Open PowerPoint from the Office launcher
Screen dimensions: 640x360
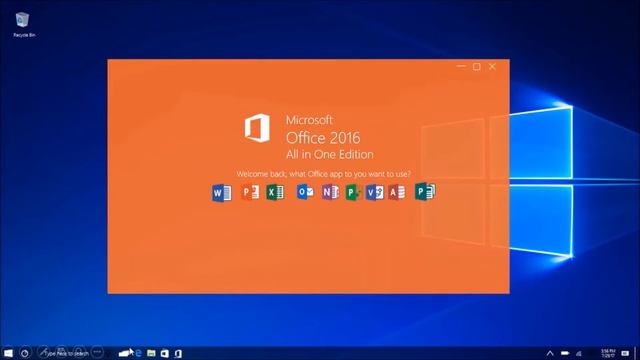(x=250, y=192)
